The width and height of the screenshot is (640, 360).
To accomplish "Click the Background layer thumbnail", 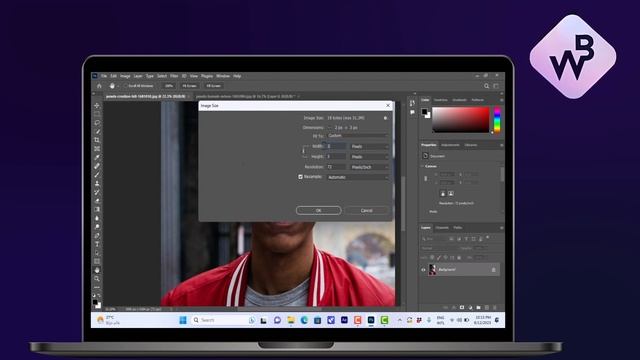I will coord(432,270).
